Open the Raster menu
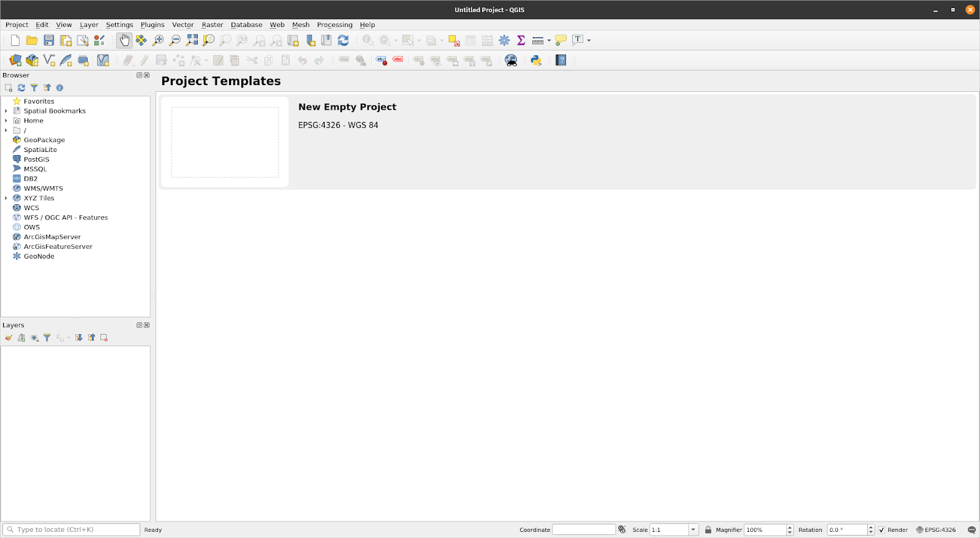The height and width of the screenshot is (538, 980). coord(213,25)
